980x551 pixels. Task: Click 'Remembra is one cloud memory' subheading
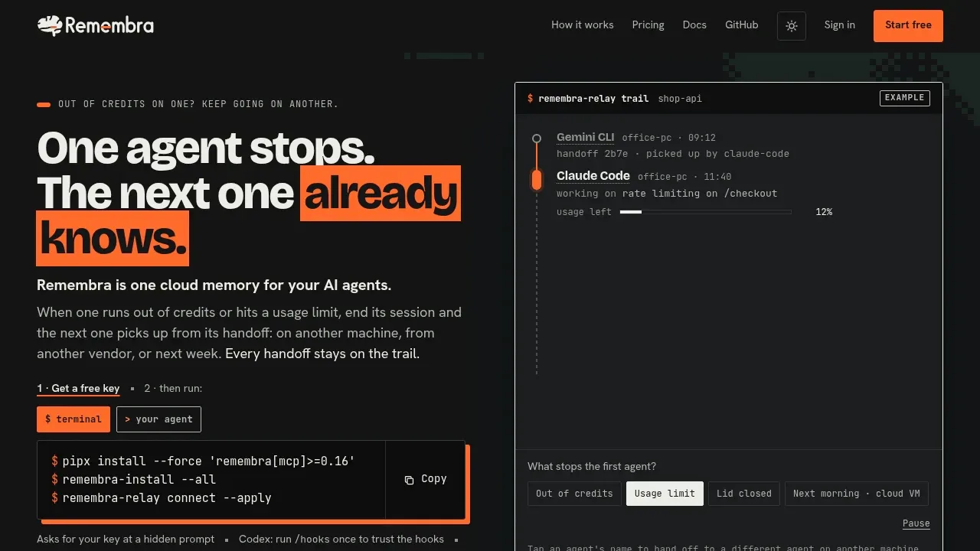point(214,285)
